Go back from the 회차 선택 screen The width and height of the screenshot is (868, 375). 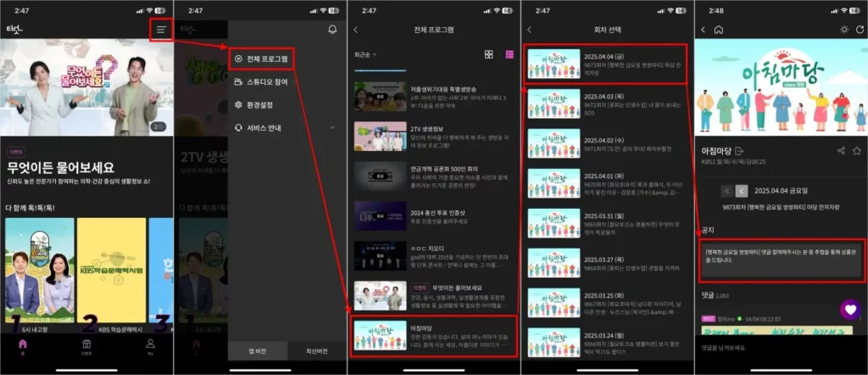coord(529,30)
